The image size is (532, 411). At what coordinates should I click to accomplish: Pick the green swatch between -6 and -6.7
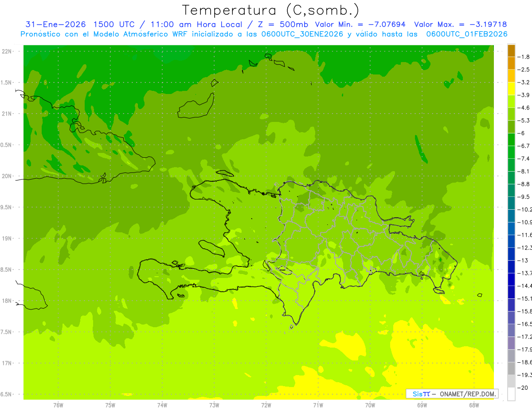511,140
